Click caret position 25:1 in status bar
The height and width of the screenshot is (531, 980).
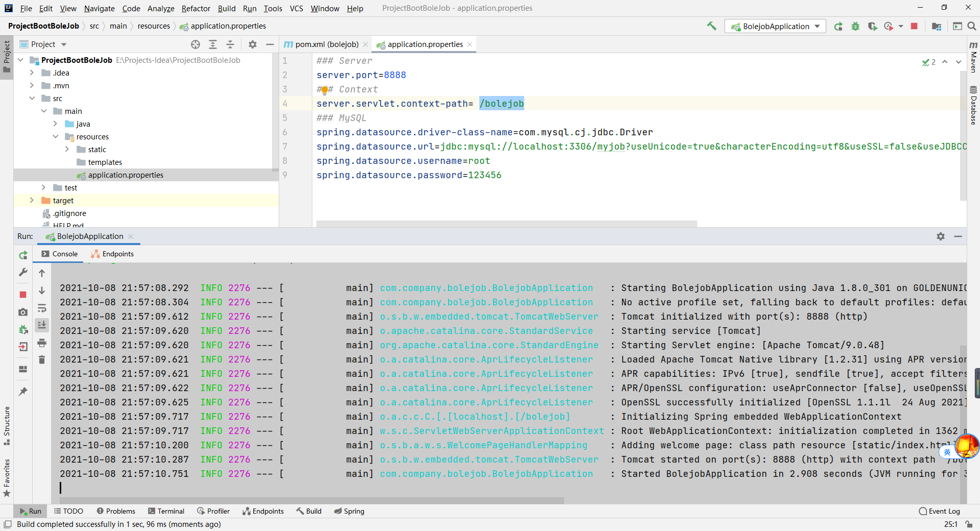coord(950,524)
